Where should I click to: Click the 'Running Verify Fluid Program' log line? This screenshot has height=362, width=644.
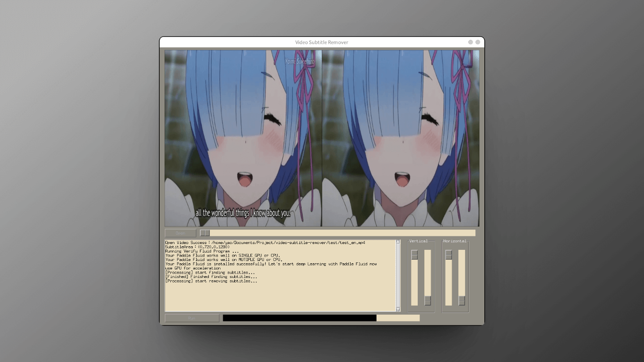[202, 251]
